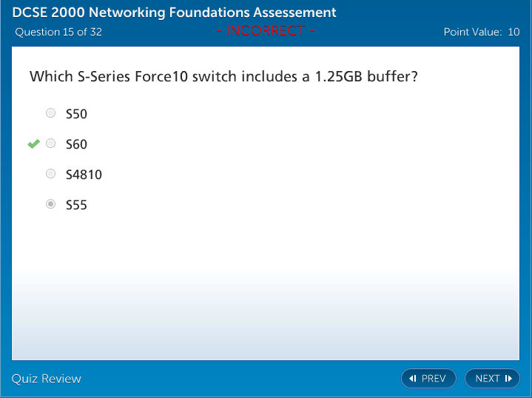Click the green correct-answer checkmark icon
The image size is (532, 398).
(33, 144)
